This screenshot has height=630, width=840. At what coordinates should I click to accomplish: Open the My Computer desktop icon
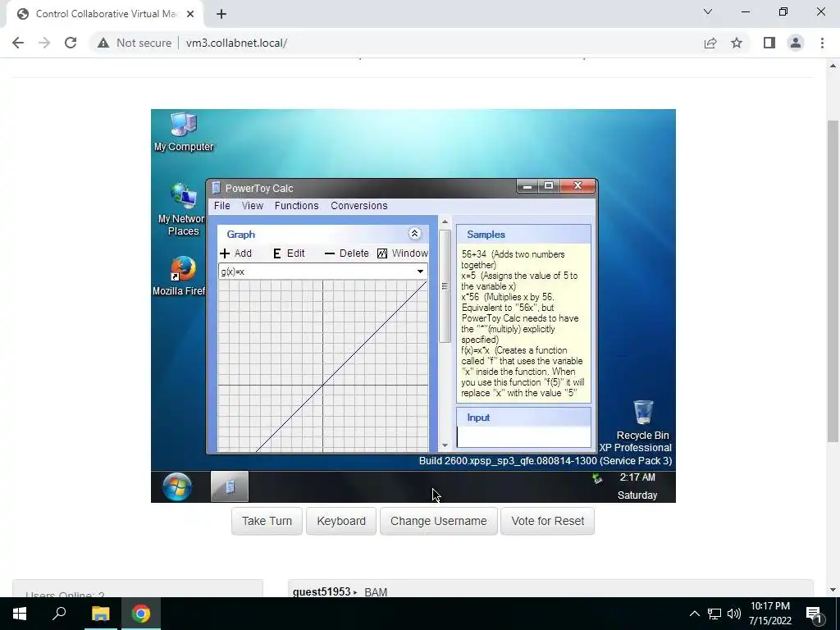click(184, 132)
